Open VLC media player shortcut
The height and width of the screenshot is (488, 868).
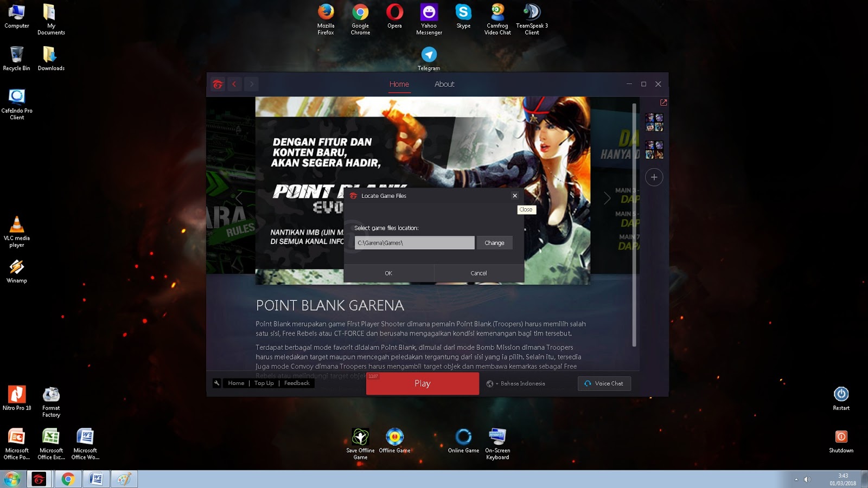(x=17, y=232)
